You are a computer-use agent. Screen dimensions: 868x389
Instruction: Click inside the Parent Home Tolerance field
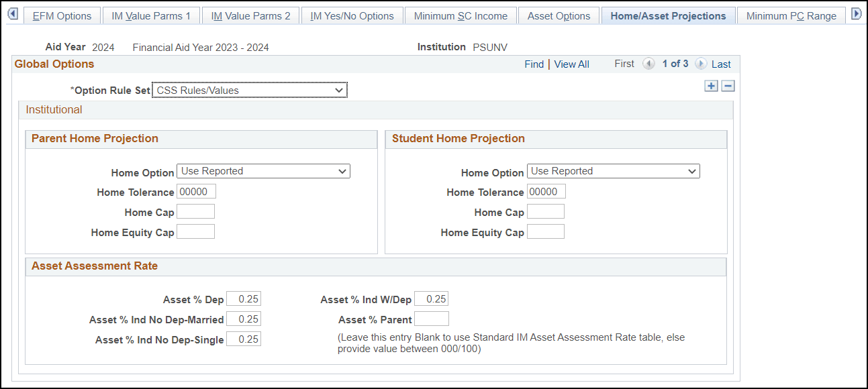point(195,191)
